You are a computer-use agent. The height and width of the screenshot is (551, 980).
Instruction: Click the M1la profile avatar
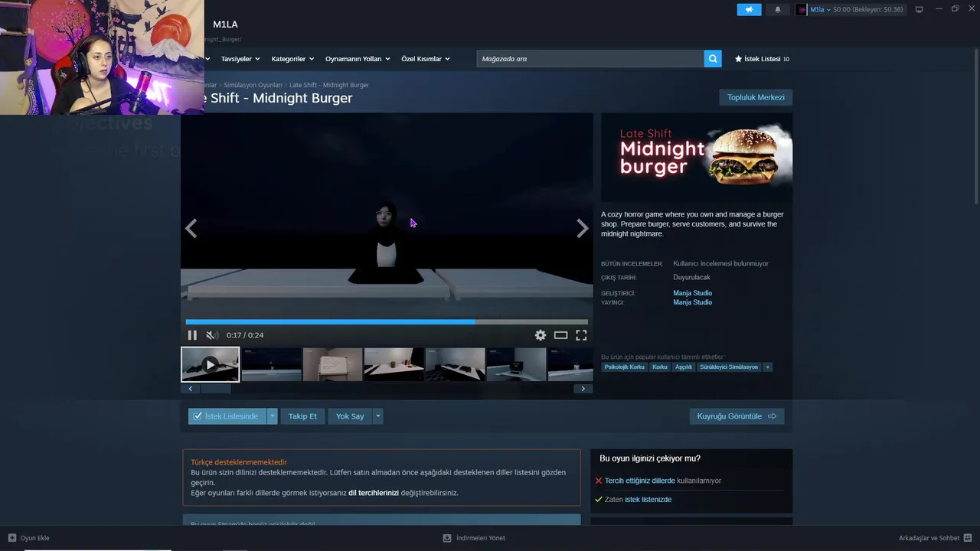[802, 9]
